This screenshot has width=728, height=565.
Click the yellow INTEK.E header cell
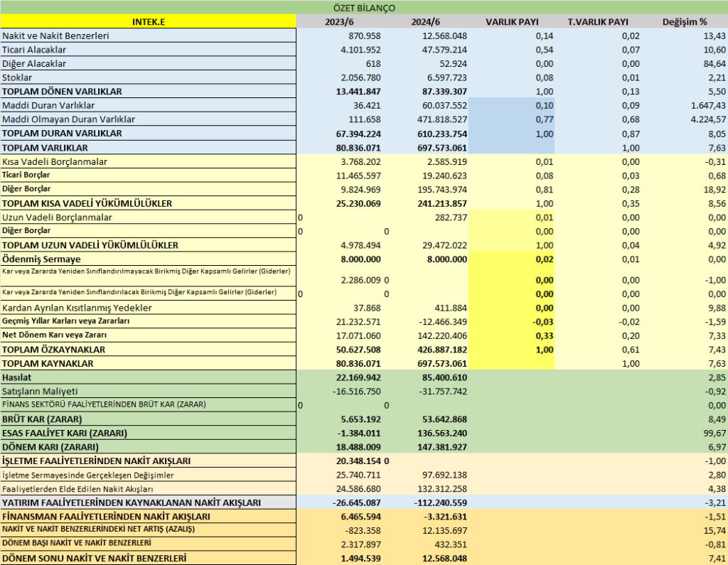pos(148,21)
